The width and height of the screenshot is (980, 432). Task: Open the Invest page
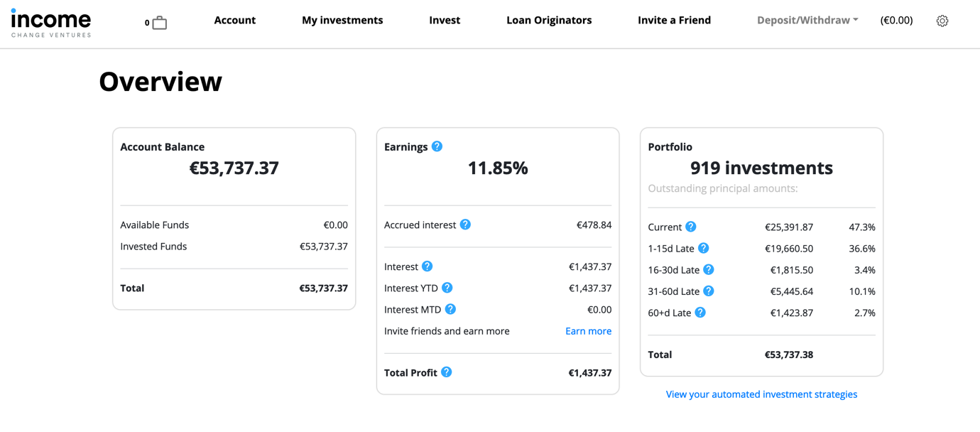(445, 20)
